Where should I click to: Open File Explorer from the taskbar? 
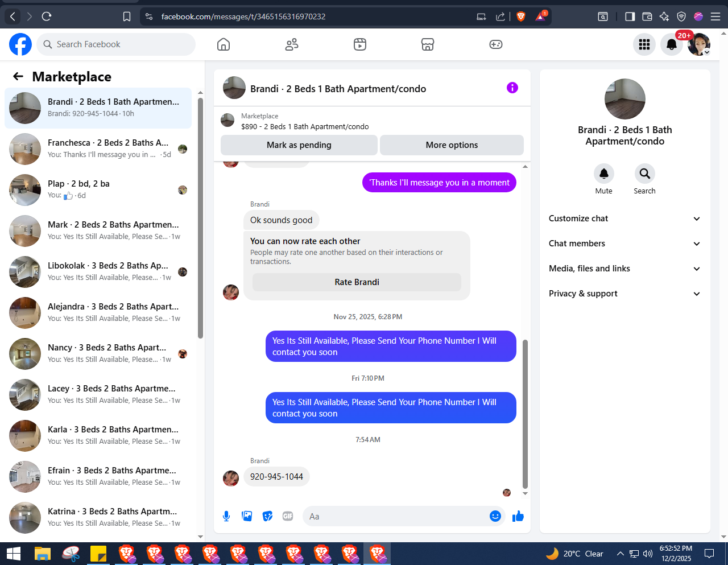43,554
